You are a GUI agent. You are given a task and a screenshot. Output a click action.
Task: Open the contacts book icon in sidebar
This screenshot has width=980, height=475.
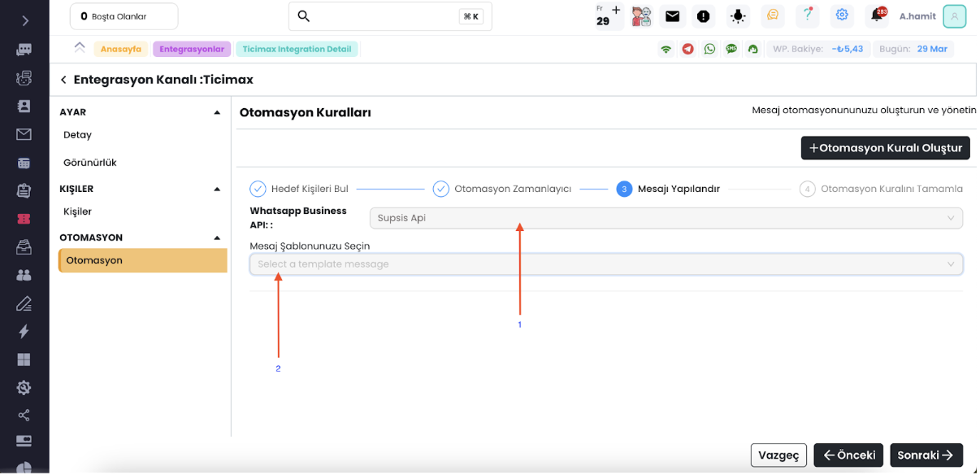pyautogui.click(x=24, y=106)
